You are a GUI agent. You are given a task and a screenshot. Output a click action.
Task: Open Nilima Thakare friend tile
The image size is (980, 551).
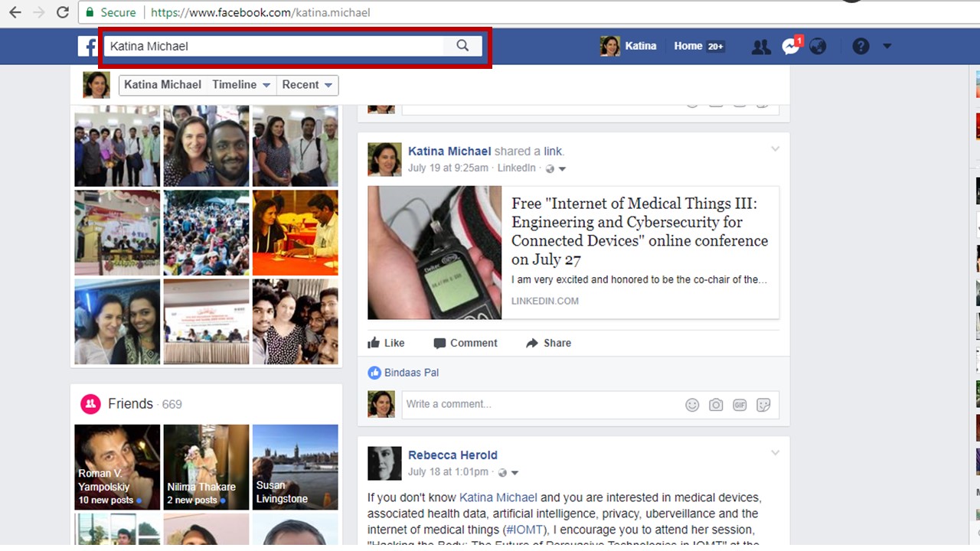(206, 468)
